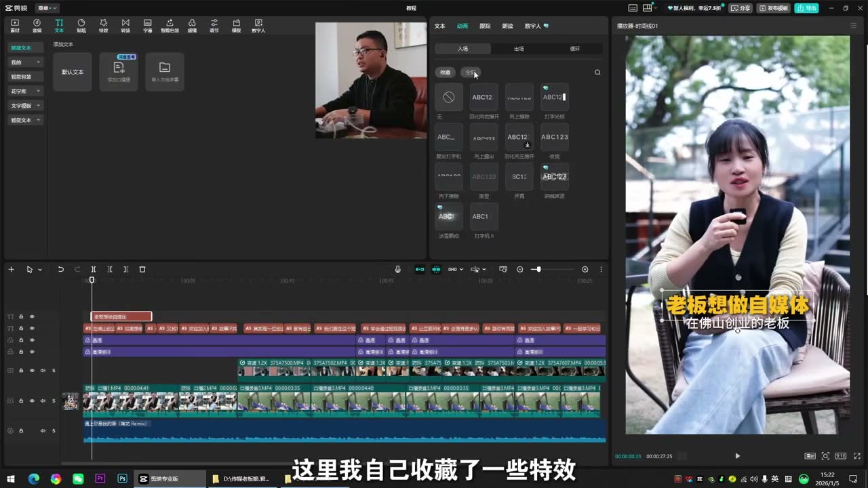Click the zoom-out minus icon on timeline

tap(520, 269)
